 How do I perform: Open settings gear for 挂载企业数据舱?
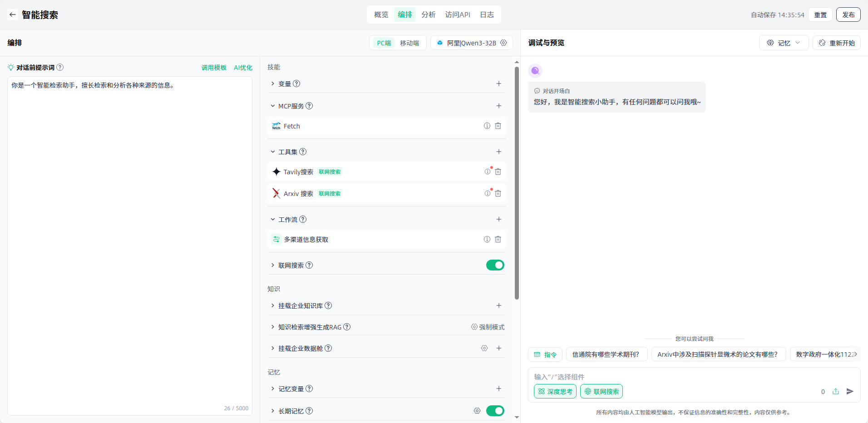point(484,348)
